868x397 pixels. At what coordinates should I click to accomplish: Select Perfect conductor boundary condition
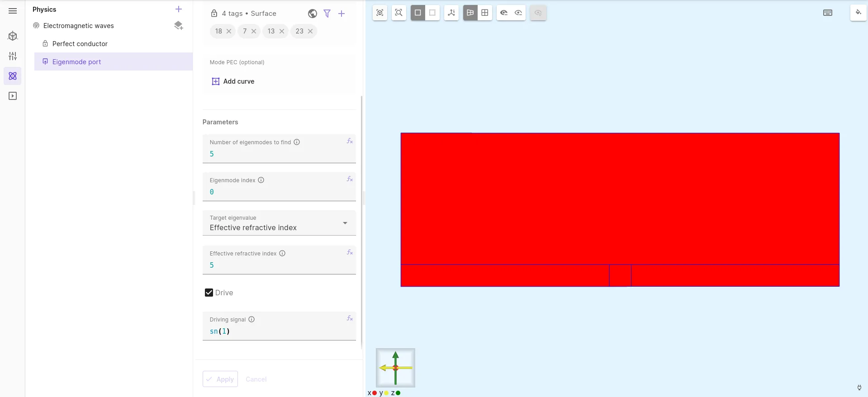(80, 44)
